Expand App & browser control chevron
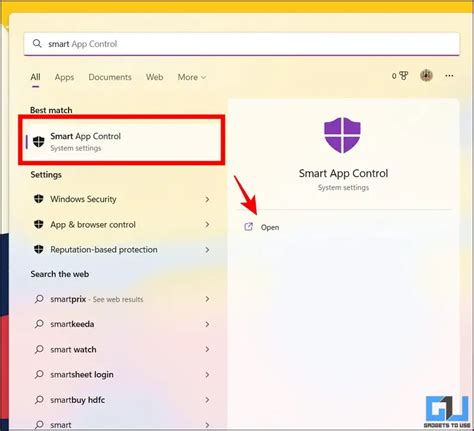This screenshot has width=474, height=431. pos(207,224)
